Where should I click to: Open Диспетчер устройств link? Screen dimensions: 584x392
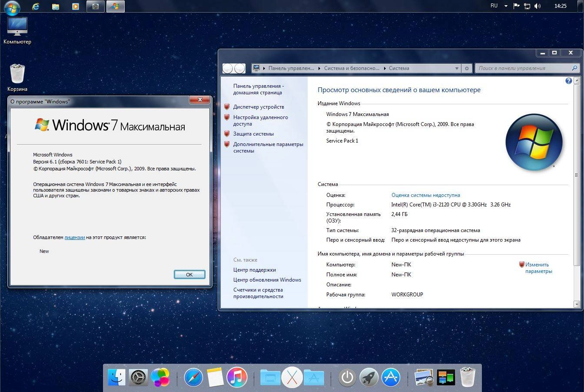259,107
